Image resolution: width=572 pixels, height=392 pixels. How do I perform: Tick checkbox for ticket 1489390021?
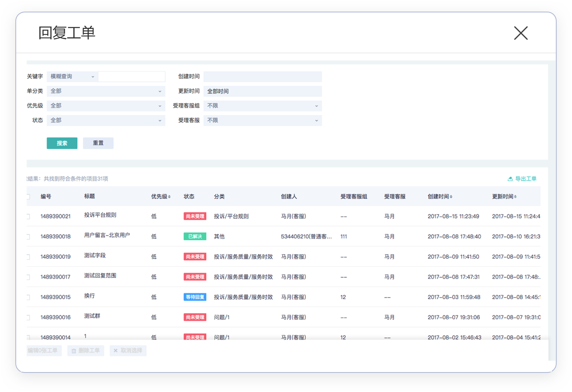(28, 216)
